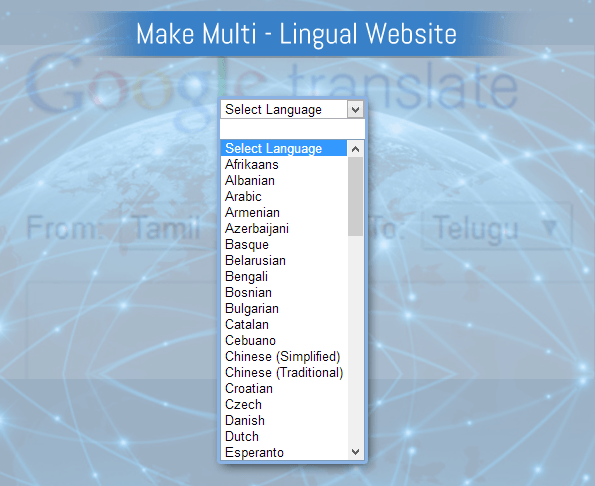Image resolution: width=595 pixels, height=486 pixels.
Task: Choose Albanian from the language list
Action: (284, 181)
